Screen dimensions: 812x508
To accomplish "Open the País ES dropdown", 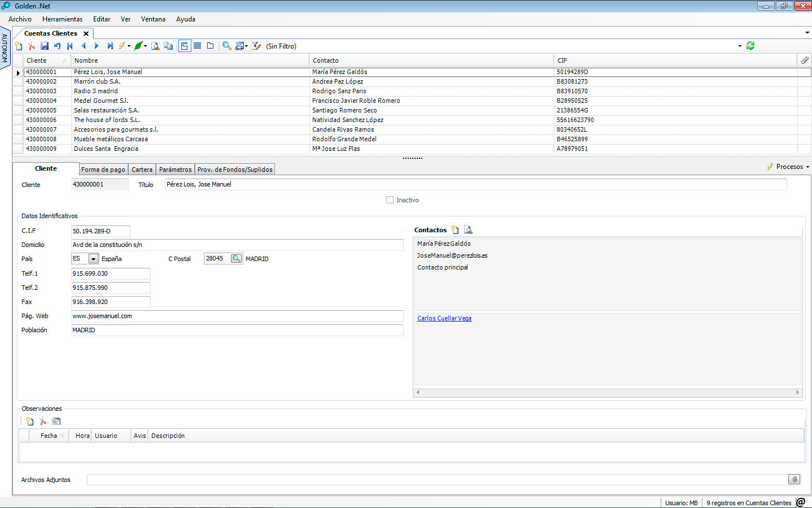I will pyautogui.click(x=93, y=259).
